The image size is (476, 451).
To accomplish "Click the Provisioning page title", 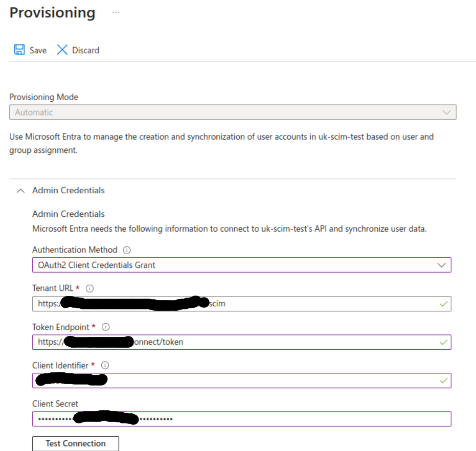I will (x=52, y=13).
